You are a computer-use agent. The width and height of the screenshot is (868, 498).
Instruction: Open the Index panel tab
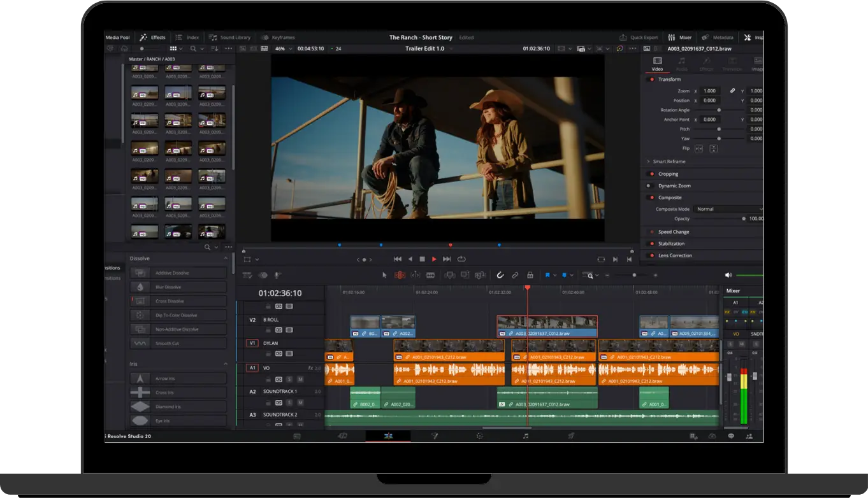tap(187, 38)
